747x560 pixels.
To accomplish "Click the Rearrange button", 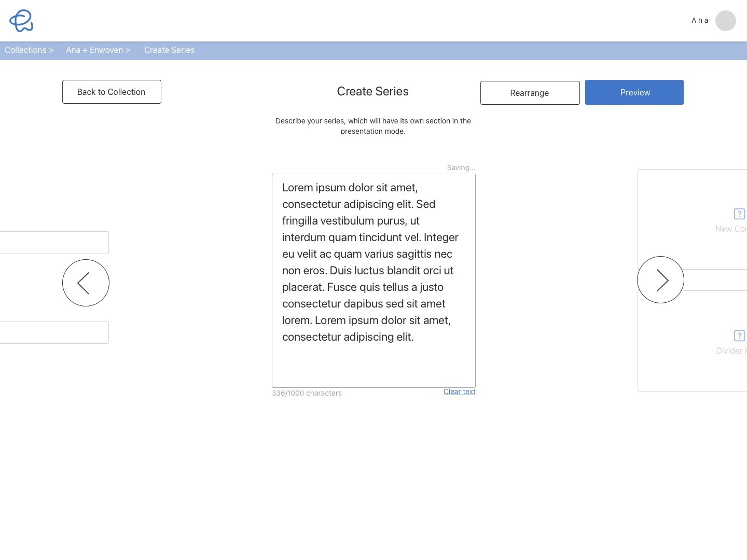I will [x=530, y=93].
